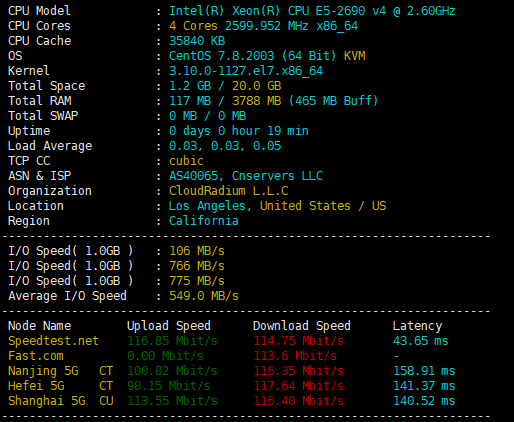
Task: Click the Uptime 19 min text
Action: click(x=288, y=131)
